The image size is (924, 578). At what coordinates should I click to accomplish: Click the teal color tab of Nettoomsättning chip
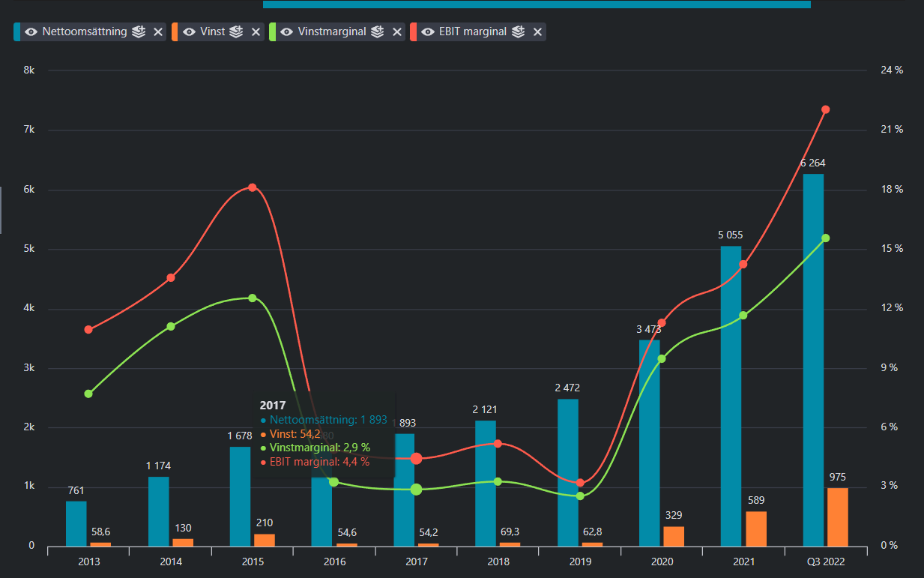click(x=16, y=31)
